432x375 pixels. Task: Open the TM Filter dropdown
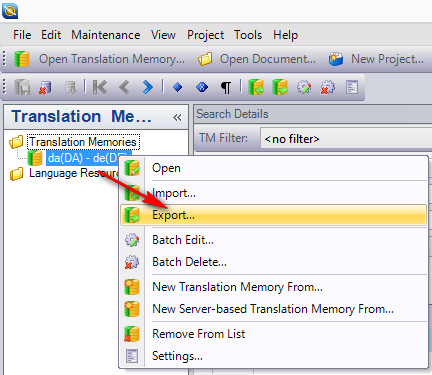(x=346, y=139)
